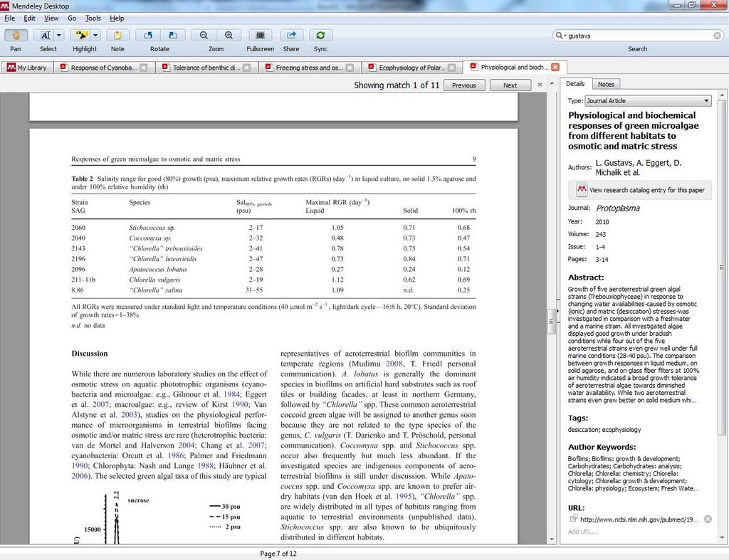Click into the search box containing gustavs

[639, 36]
